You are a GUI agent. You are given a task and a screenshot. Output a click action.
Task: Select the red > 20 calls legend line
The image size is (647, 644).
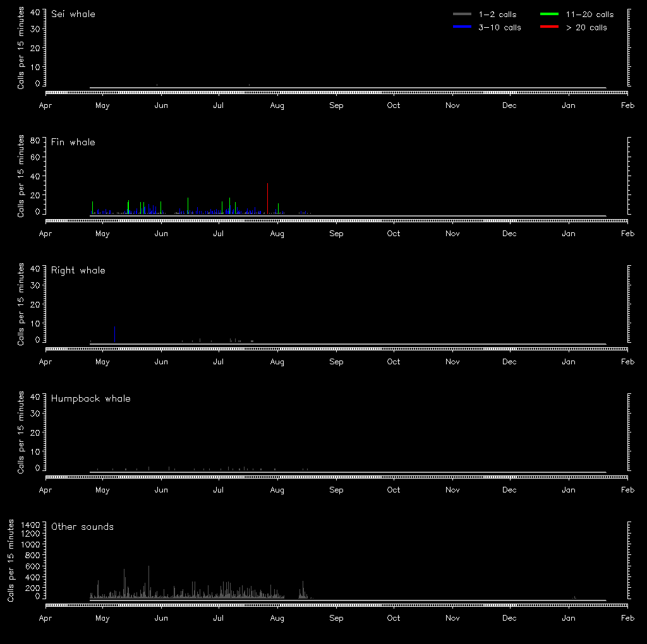549,27
